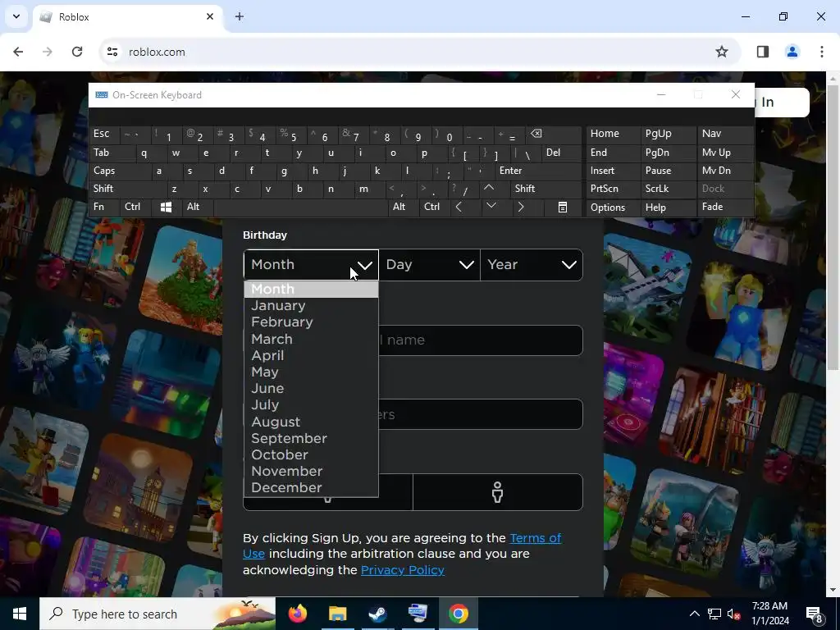Toggle ScrLk key on On-Screen Keyboard
The image size is (840, 630).
pyautogui.click(x=668, y=189)
